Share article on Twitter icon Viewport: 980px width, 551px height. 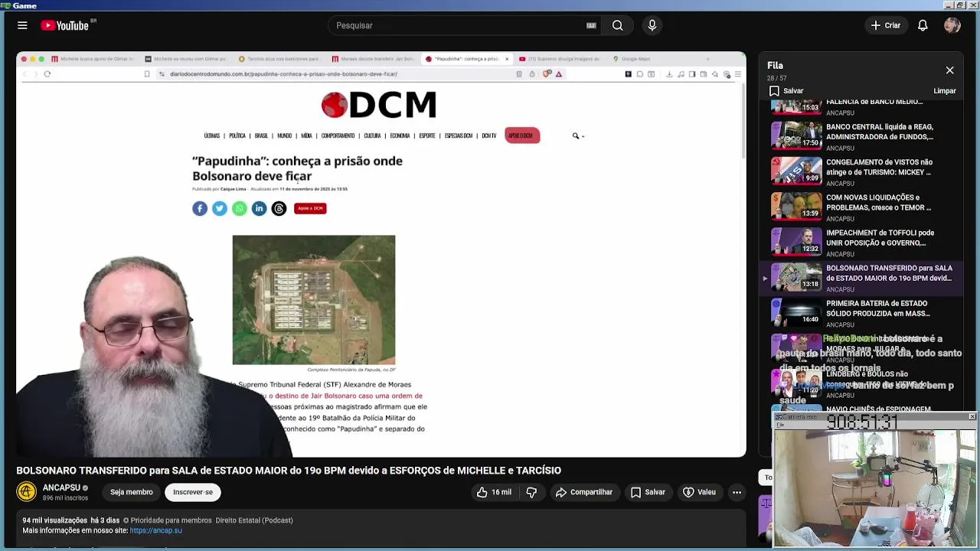click(220, 208)
